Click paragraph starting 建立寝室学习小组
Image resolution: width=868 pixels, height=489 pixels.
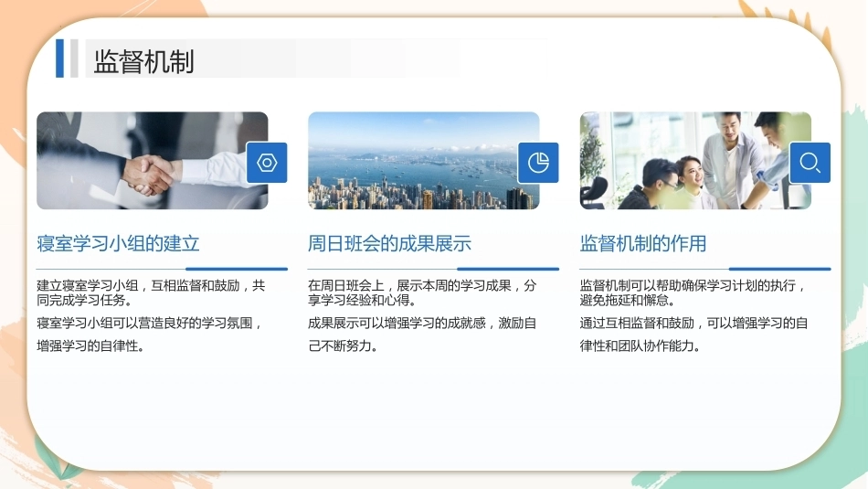(x=151, y=292)
